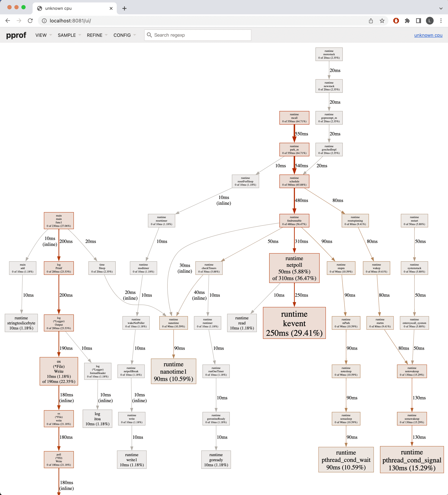The width and height of the screenshot is (448, 495).
Task: Click the 'unknown cpu' link at top right
Action: point(428,35)
